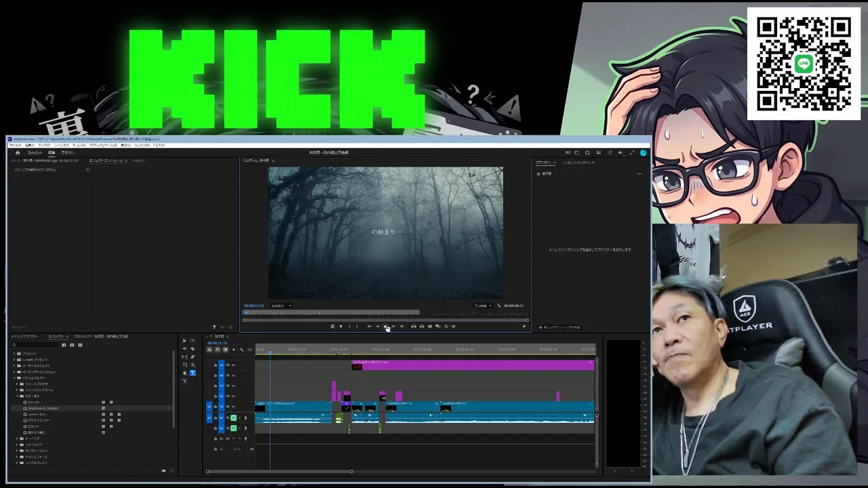Open the program monitor zoom level dropdown
The width and height of the screenshot is (868, 488).
click(x=281, y=306)
